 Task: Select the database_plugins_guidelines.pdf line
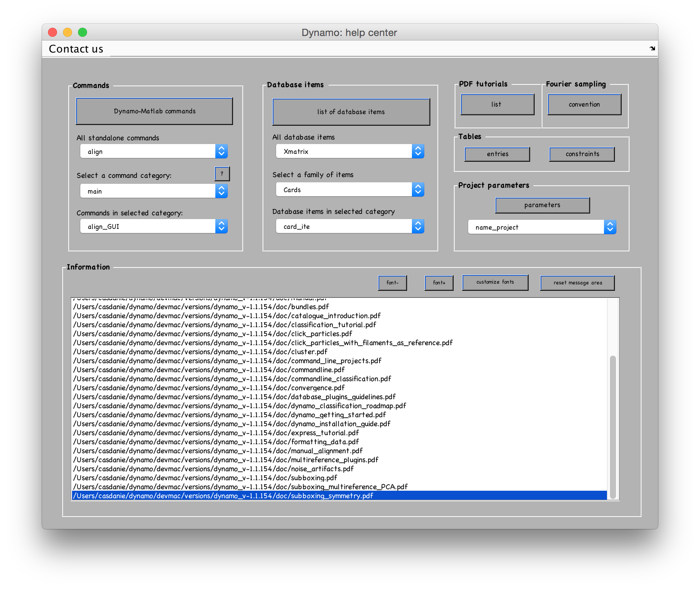[x=339, y=397]
